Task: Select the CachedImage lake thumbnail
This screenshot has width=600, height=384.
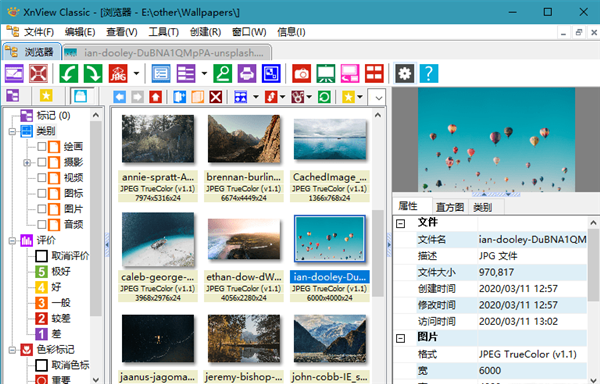Action: (x=330, y=139)
